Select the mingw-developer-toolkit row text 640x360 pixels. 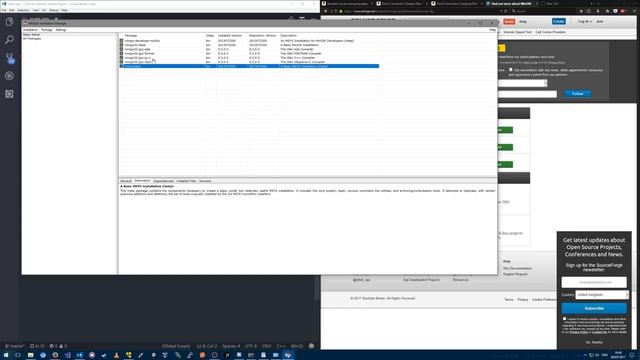[142, 41]
